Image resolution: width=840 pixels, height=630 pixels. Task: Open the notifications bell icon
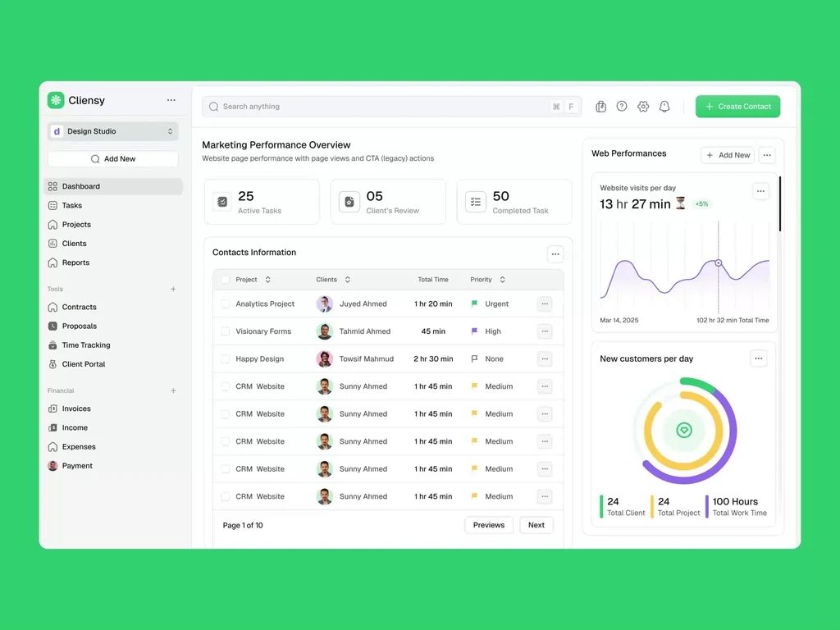pyautogui.click(x=664, y=107)
